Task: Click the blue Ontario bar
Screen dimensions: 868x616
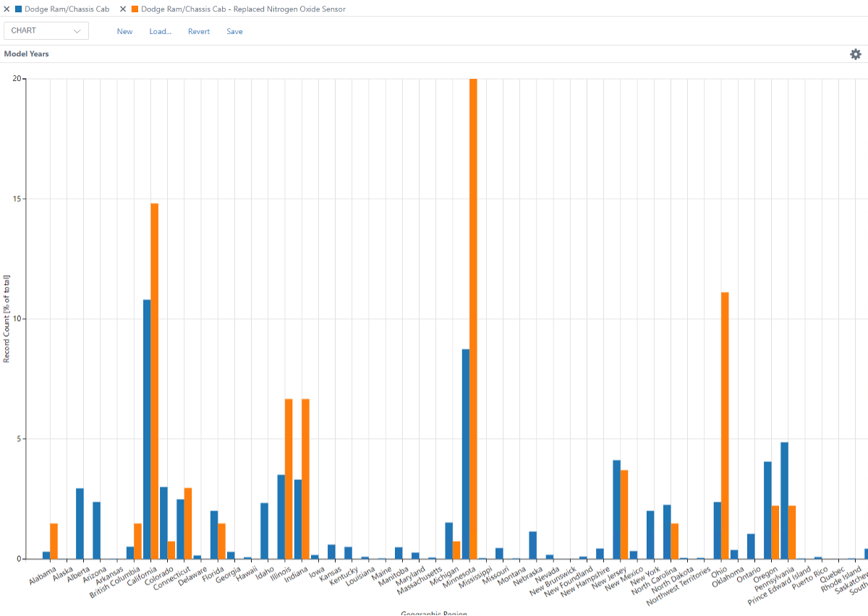Action: (x=751, y=546)
